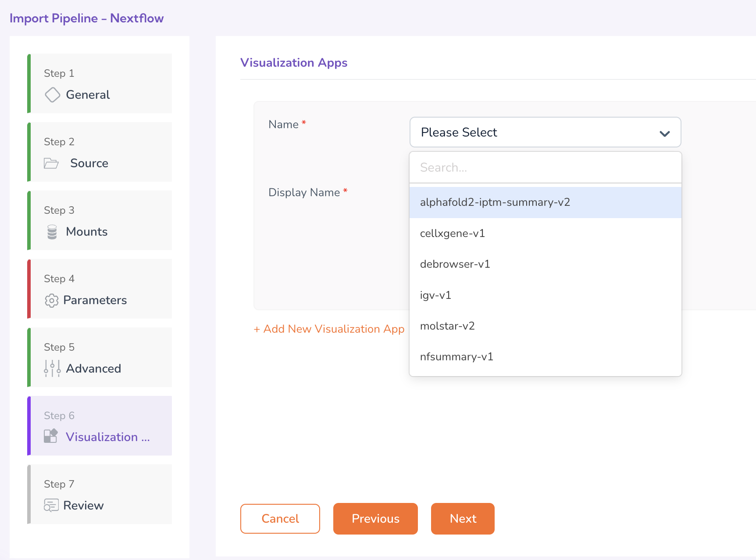
Task: Click the database icon for Mounts
Action: [52, 232]
